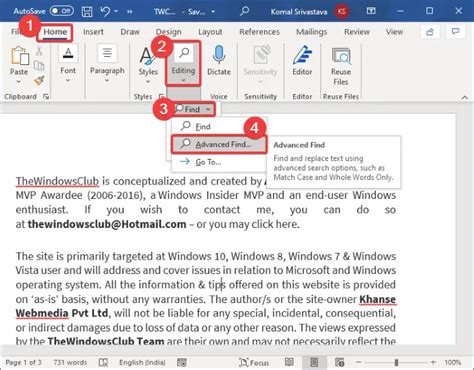
Task: Choose Go To... menu entry
Action: (x=219, y=162)
